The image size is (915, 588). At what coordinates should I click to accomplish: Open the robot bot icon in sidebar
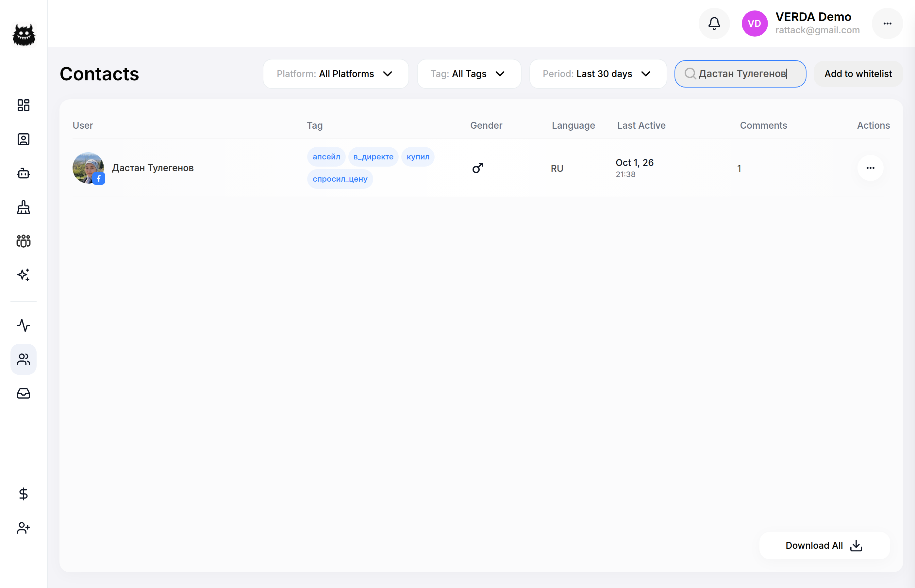23,173
